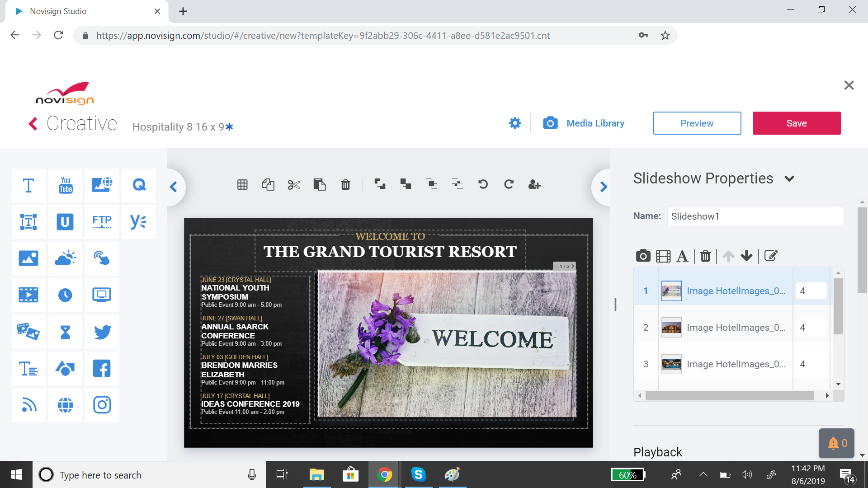Image resolution: width=868 pixels, height=488 pixels.
Task: Open the creative settings gear icon
Action: (x=514, y=123)
